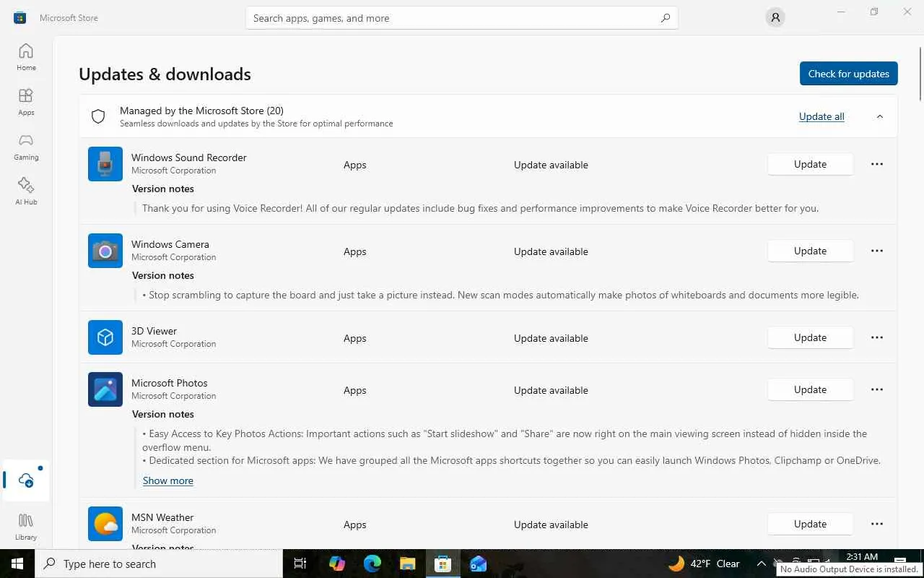Update Windows Camera
The image size is (924, 578).
(810, 251)
